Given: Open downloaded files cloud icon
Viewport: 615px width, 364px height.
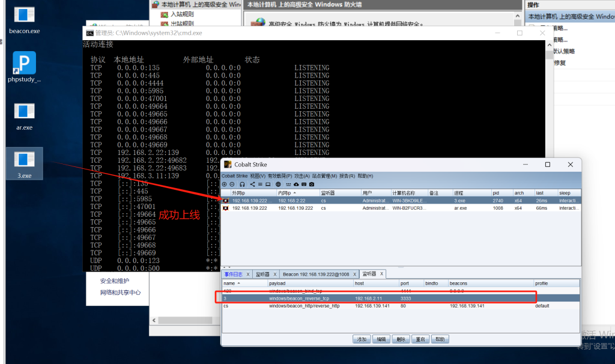Looking at the screenshot, I should pyautogui.click(x=296, y=184).
